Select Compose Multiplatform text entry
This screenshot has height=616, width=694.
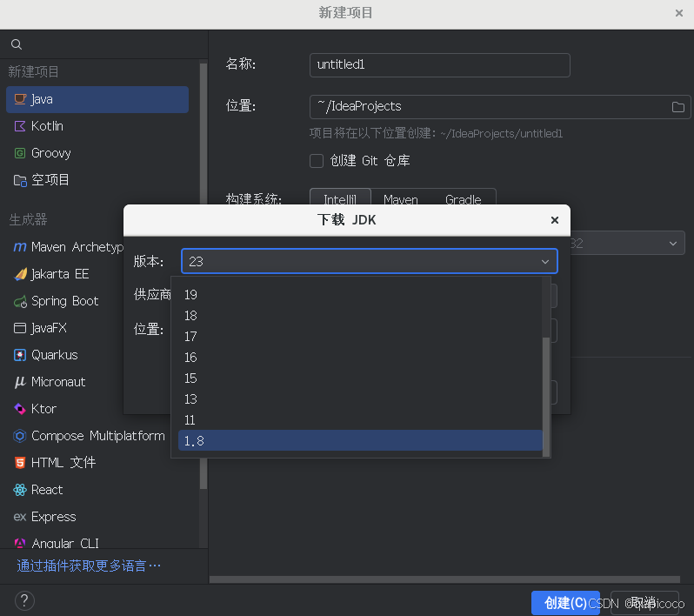pyautogui.click(x=97, y=436)
